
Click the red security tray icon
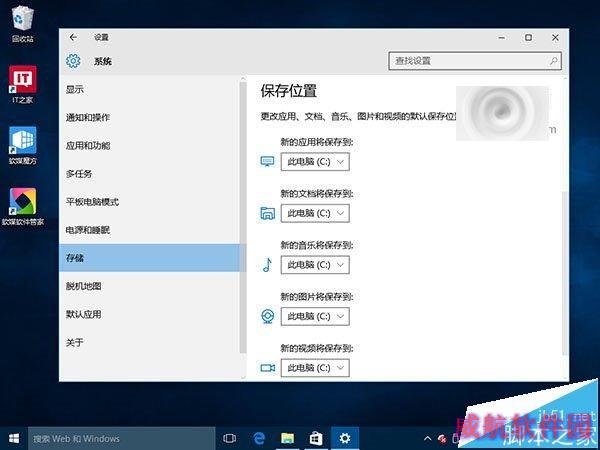(442, 439)
